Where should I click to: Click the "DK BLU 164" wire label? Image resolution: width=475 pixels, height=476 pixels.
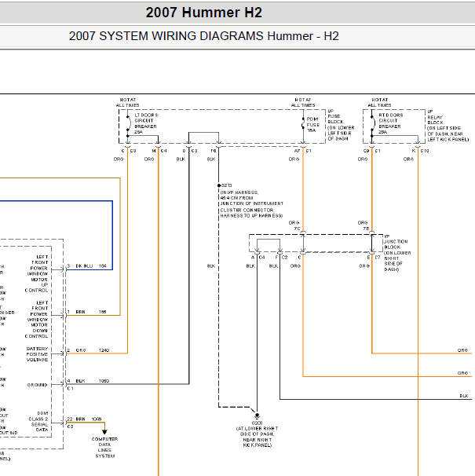(91, 266)
